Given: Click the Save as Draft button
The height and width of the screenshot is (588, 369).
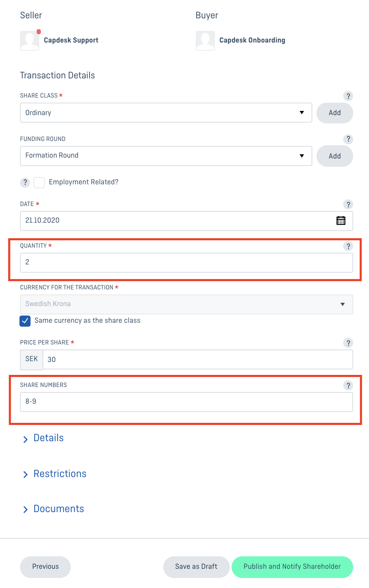Looking at the screenshot, I should coord(196,567).
